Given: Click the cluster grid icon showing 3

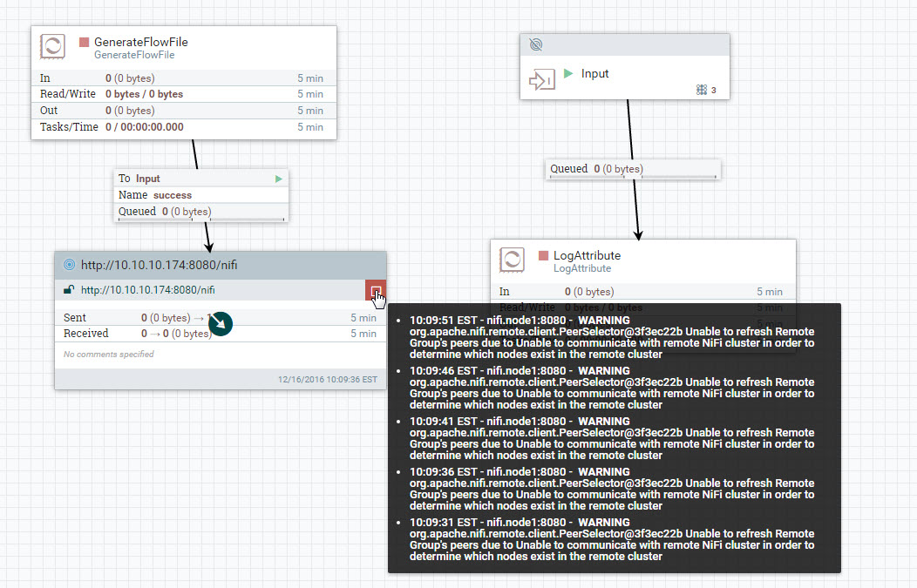Looking at the screenshot, I should pos(701,89).
